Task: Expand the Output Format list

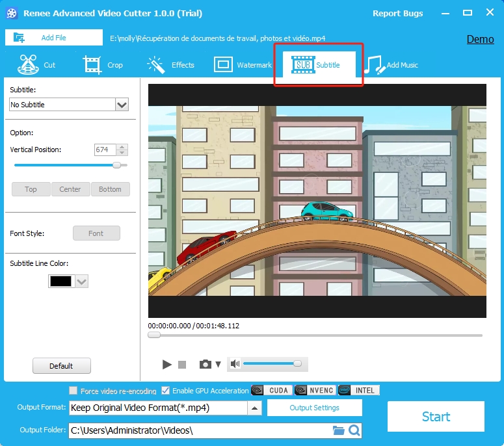Action: pos(254,408)
